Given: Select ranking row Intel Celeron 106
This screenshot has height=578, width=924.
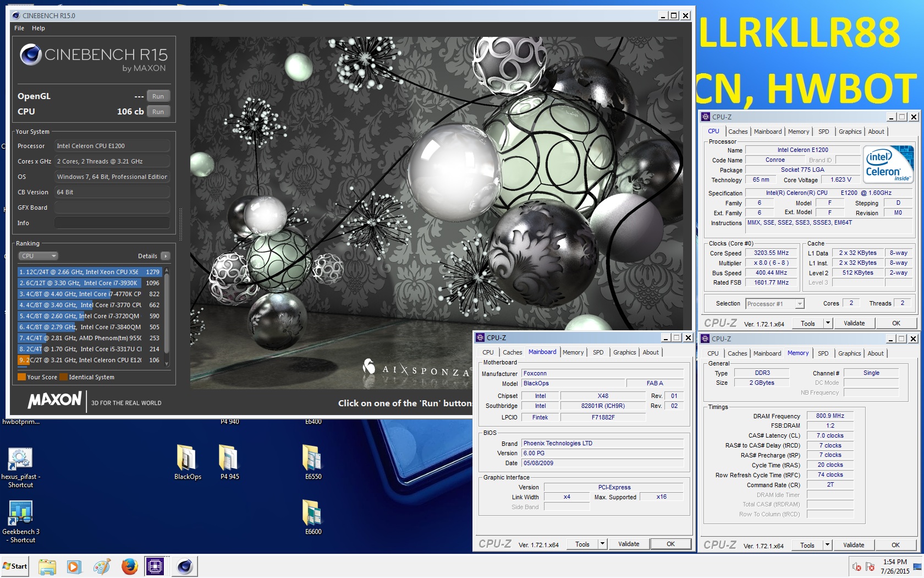Looking at the screenshot, I should [x=89, y=360].
